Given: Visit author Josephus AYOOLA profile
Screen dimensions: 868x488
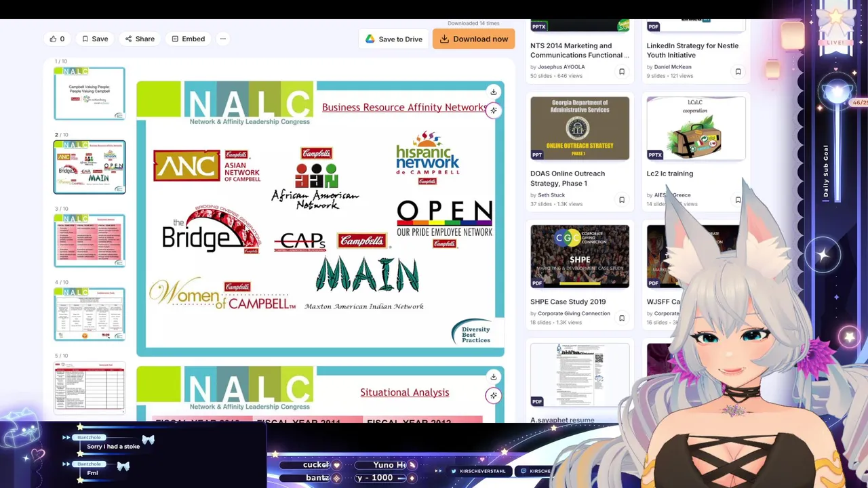Looking at the screenshot, I should tap(561, 67).
